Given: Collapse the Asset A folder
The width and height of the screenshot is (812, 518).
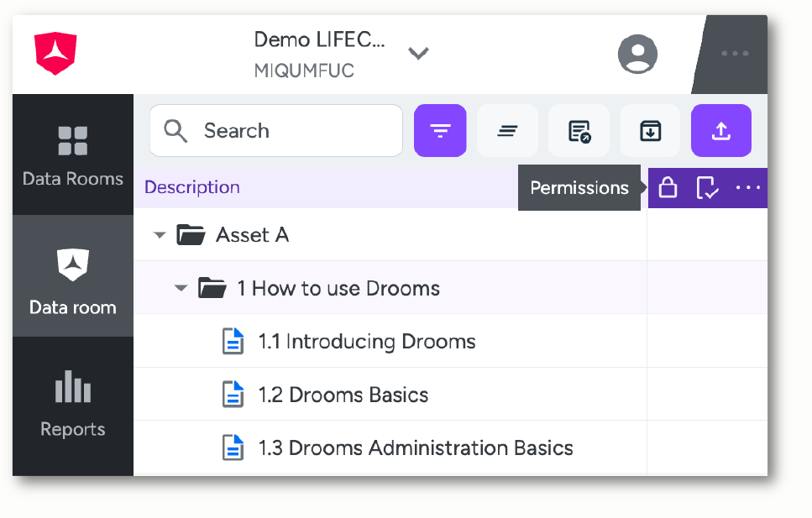Looking at the screenshot, I should [160, 235].
